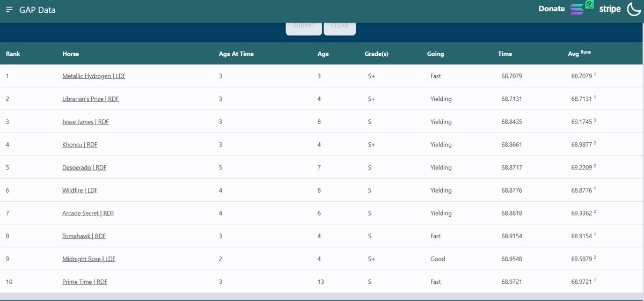Select time value 68.8435
Viewport: 644px width, 301px height.
pyautogui.click(x=511, y=122)
